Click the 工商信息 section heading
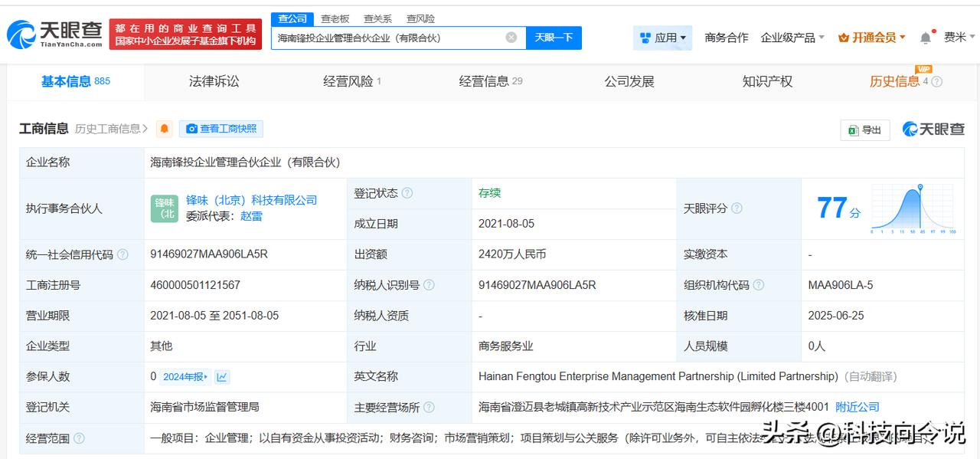This screenshot has width=980, height=459. tap(44, 129)
